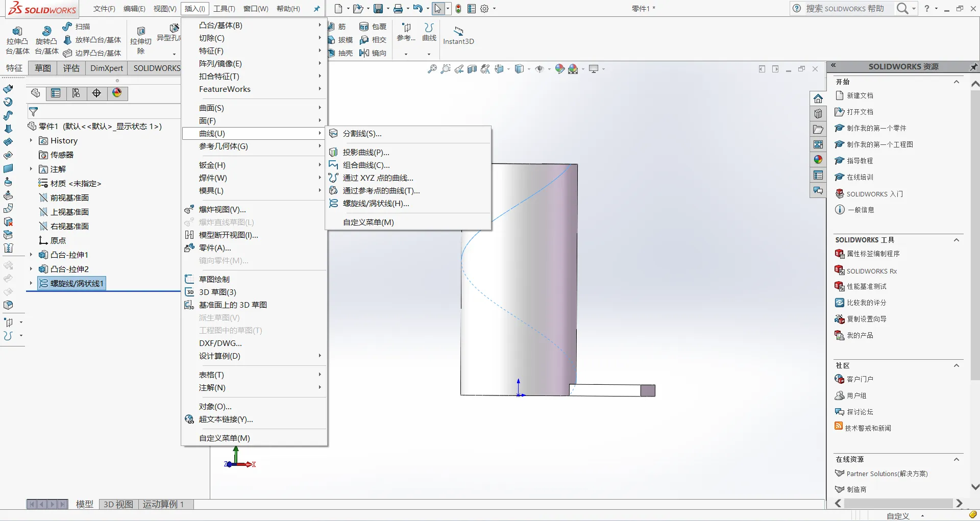This screenshot has height=521, width=980.
Task: Expand the 凸台-拉伸2 feature node
Action: point(31,269)
